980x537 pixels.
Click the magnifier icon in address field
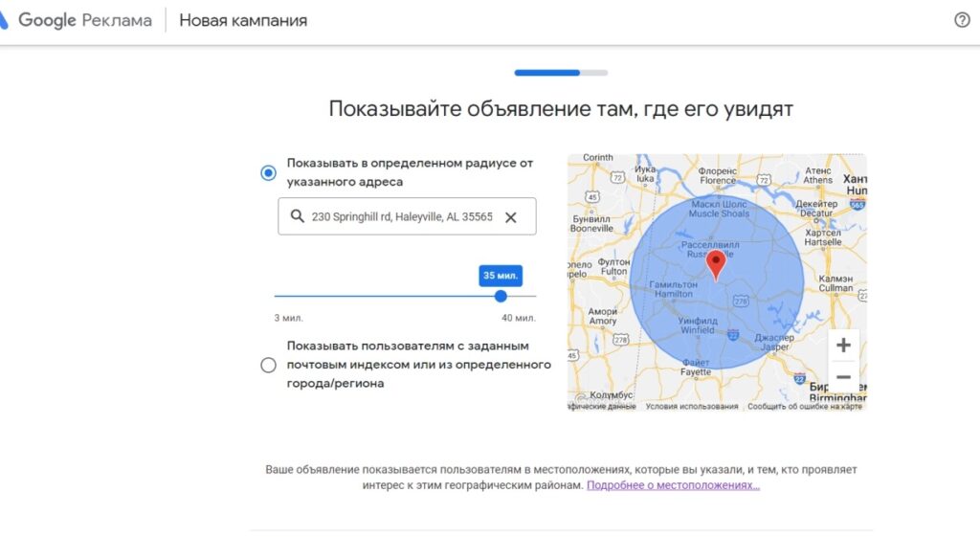pos(297,217)
